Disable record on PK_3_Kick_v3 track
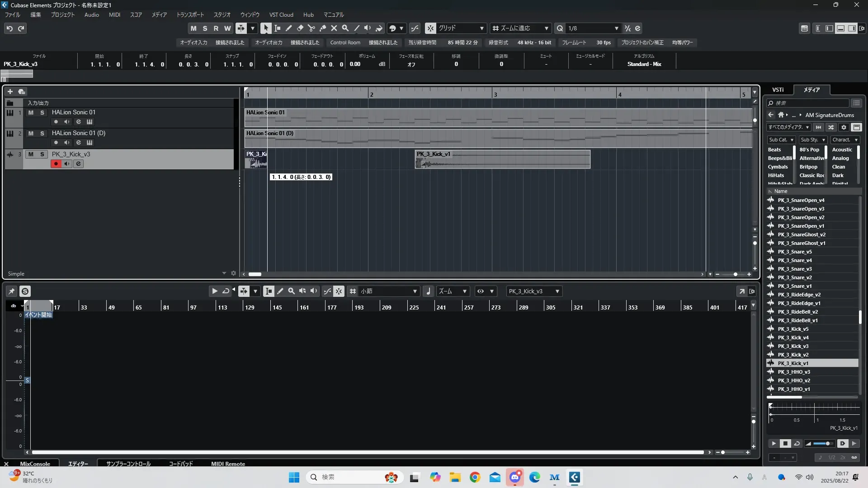The image size is (868, 488). click(x=56, y=164)
